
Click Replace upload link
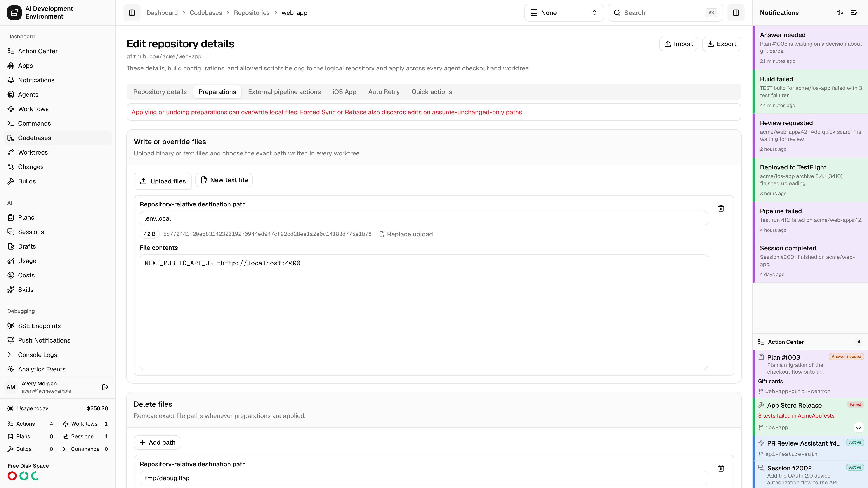406,234
